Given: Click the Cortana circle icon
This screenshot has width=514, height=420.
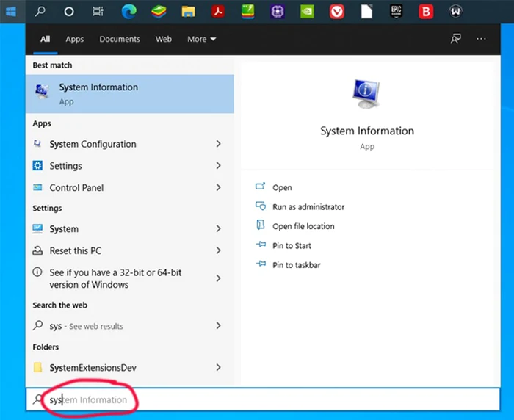Looking at the screenshot, I should tap(69, 12).
